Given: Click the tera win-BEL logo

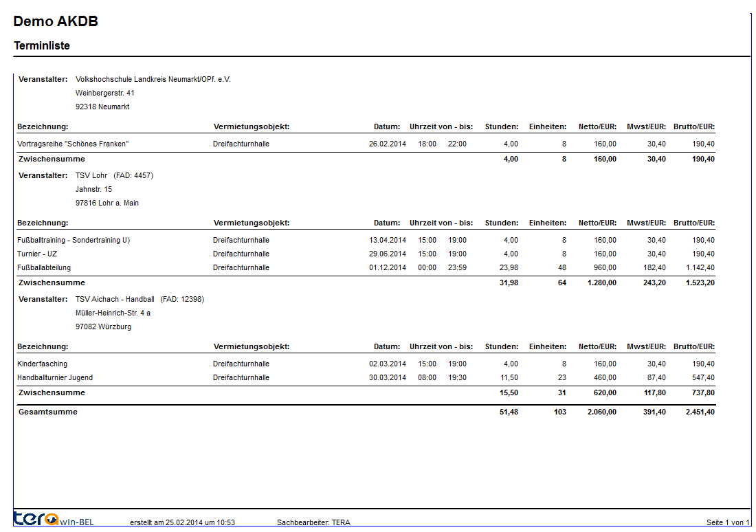Looking at the screenshot, I should coord(53,519).
